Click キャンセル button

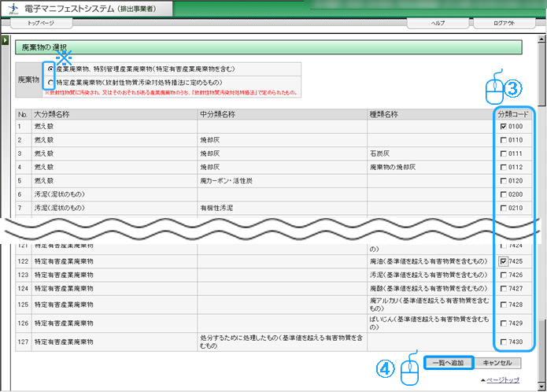497,363
